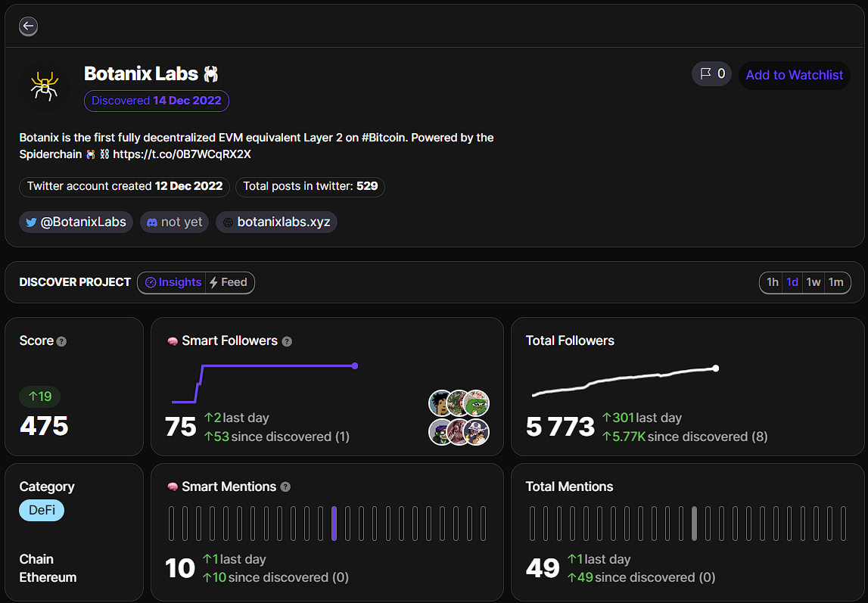This screenshot has width=868, height=603.
Task: Select the 1h time range
Action: [x=772, y=283]
